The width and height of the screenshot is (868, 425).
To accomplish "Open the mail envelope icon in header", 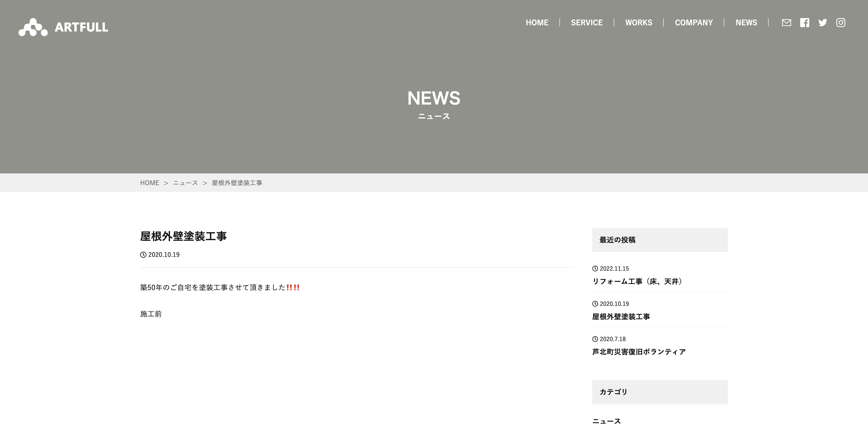I will pyautogui.click(x=786, y=23).
